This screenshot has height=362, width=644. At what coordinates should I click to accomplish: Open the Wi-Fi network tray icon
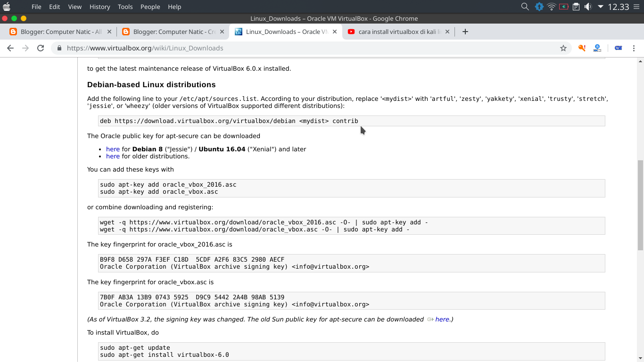coord(552,7)
